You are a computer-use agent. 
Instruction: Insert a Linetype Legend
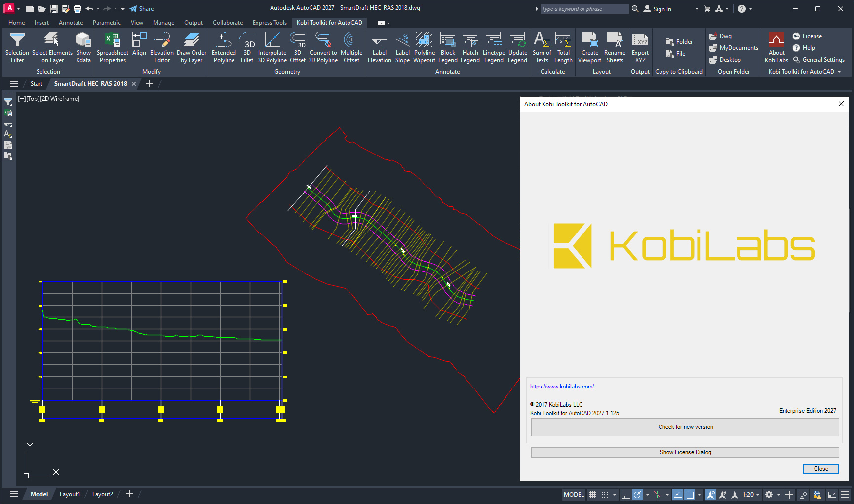point(494,47)
